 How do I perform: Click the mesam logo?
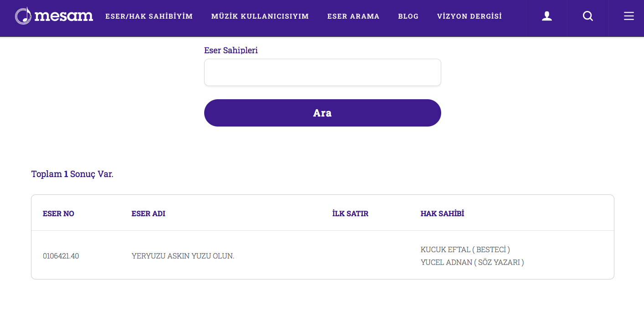tap(54, 16)
